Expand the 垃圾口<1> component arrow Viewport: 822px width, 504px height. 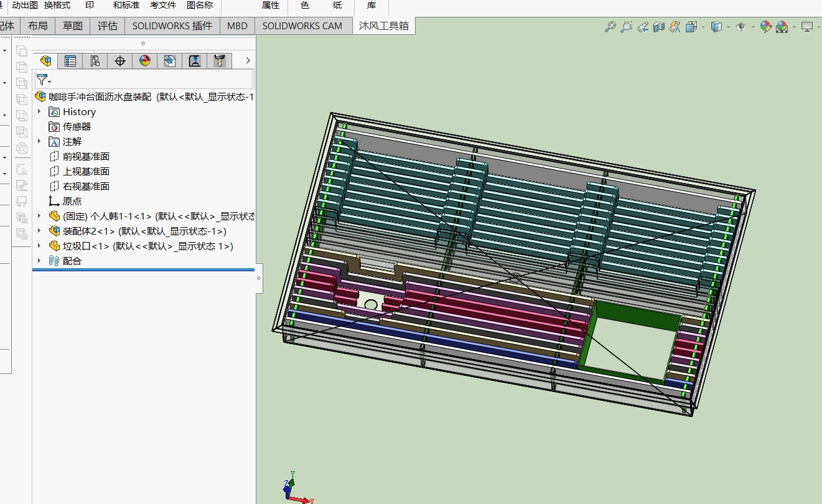39,246
